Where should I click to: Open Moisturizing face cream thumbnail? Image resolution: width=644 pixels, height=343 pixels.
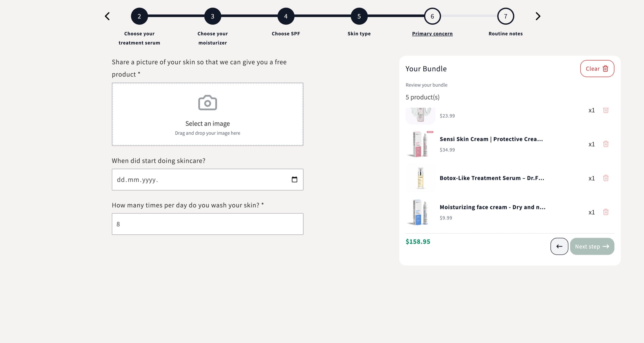pos(420,212)
